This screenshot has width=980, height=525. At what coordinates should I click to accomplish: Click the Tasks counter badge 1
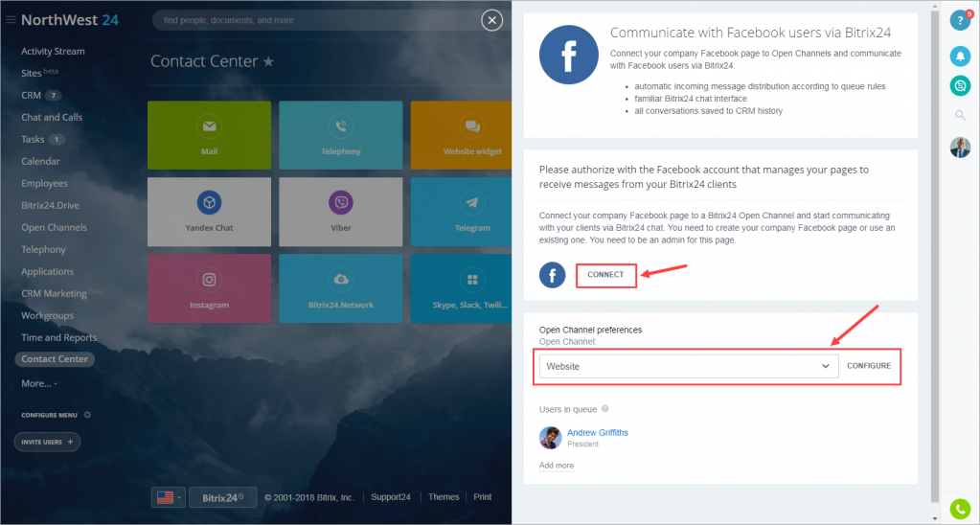(x=57, y=139)
